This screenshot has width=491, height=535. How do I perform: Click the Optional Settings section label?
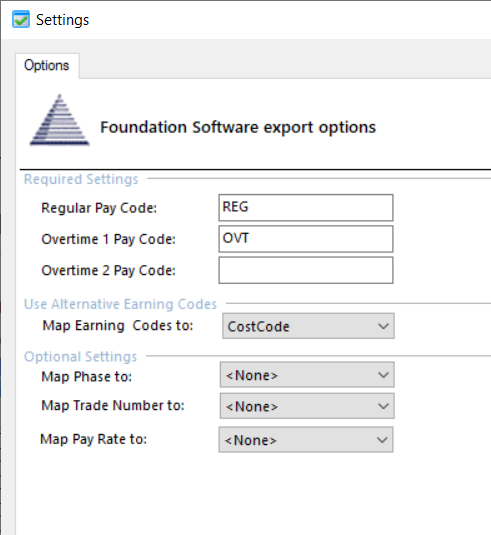[x=81, y=357]
